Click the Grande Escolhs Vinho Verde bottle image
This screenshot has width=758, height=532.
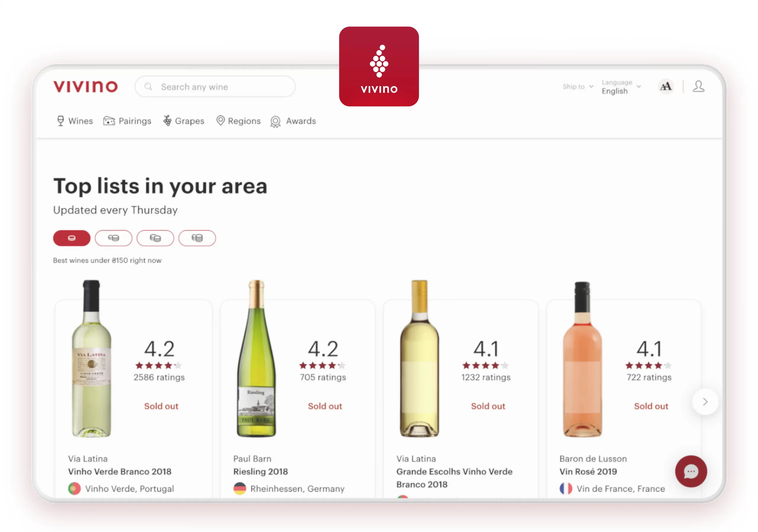click(419, 359)
